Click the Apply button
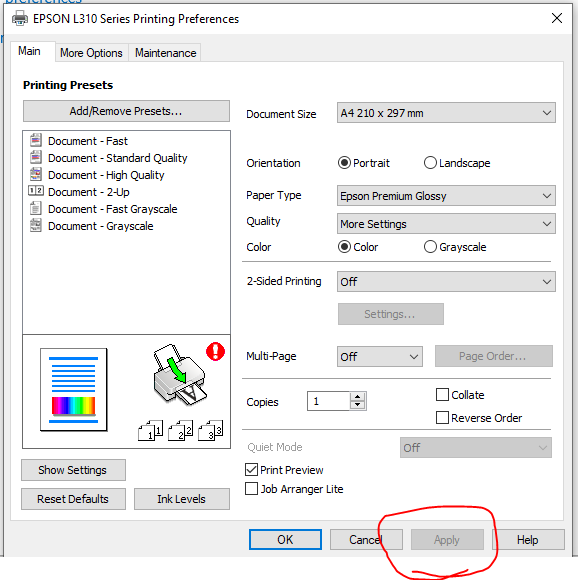Image resolution: width=578 pixels, height=580 pixels. pos(447,539)
